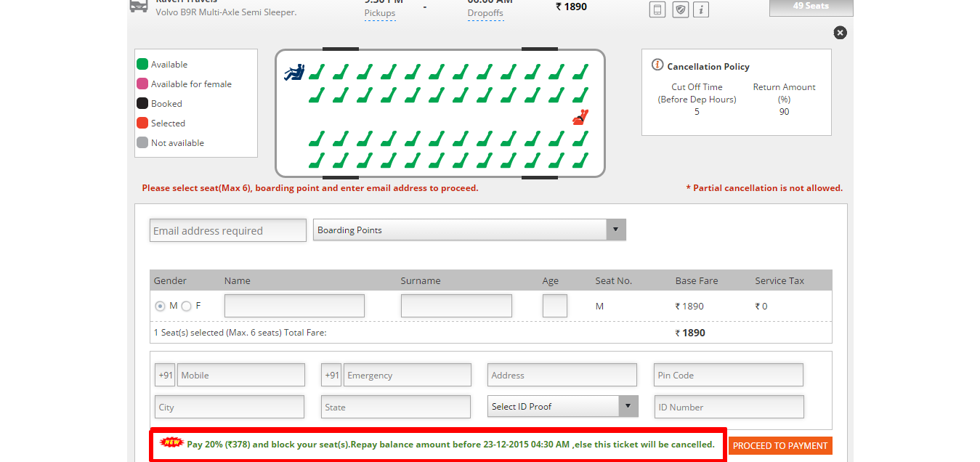Deselect the red selected seat
The image size is (980, 462).
pos(580,117)
